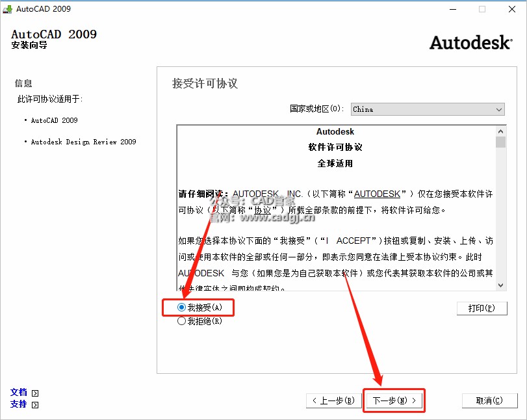Click Autodesk Design Review 2009 list item
The image size is (527, 420).
click(83, 142)
